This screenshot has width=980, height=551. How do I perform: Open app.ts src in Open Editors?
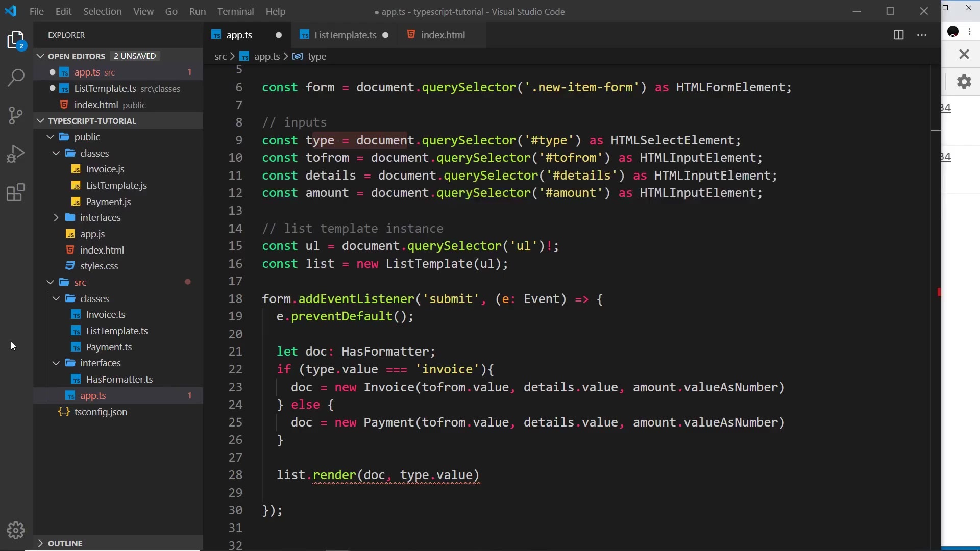(x=118, y=72)
